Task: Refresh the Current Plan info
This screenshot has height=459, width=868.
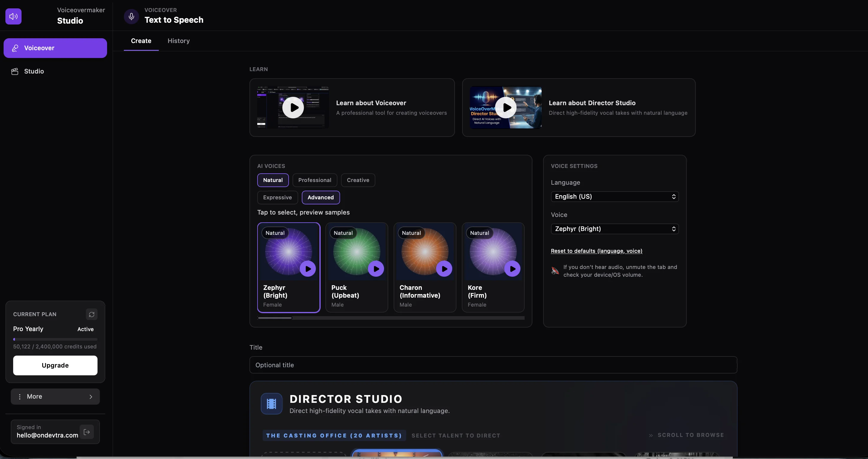Action: click(92, 314)
